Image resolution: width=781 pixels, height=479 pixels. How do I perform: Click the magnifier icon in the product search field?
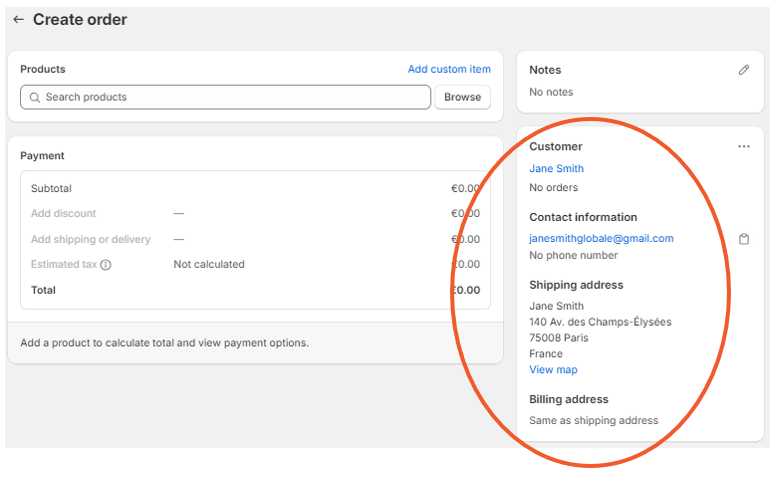(x=34, y=98)
